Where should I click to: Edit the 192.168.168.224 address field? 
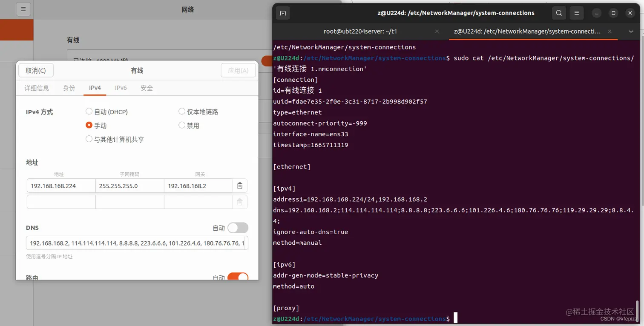pos(61,186)
